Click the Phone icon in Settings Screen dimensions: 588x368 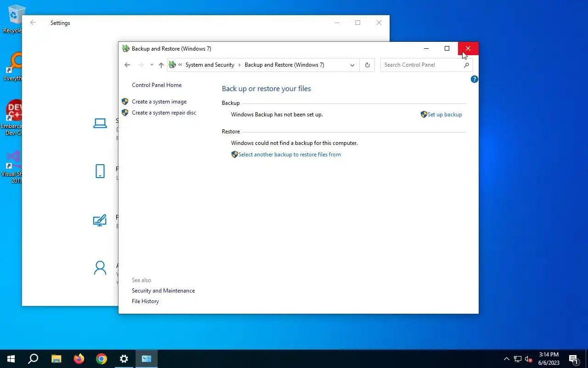100,171
